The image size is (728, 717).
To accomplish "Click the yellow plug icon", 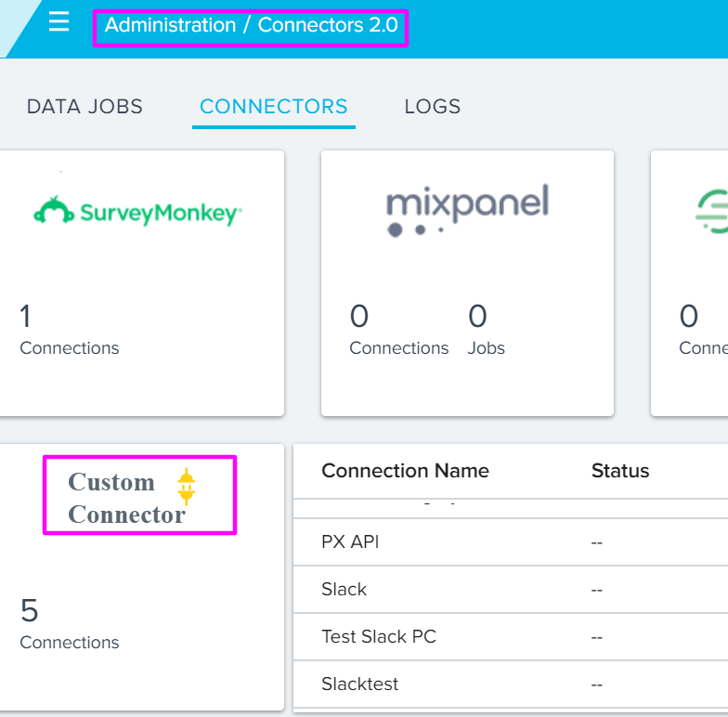I will (x=186, y=487).
